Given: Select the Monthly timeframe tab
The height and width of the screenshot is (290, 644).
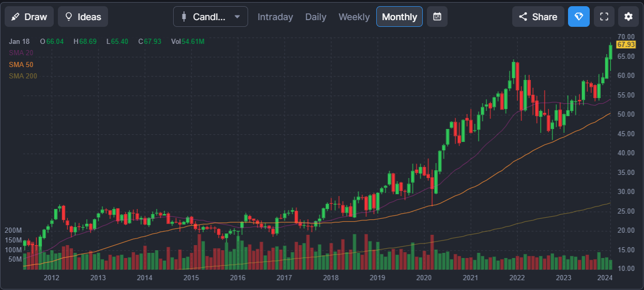Looking at the screenshot, I should coord(399,17).
